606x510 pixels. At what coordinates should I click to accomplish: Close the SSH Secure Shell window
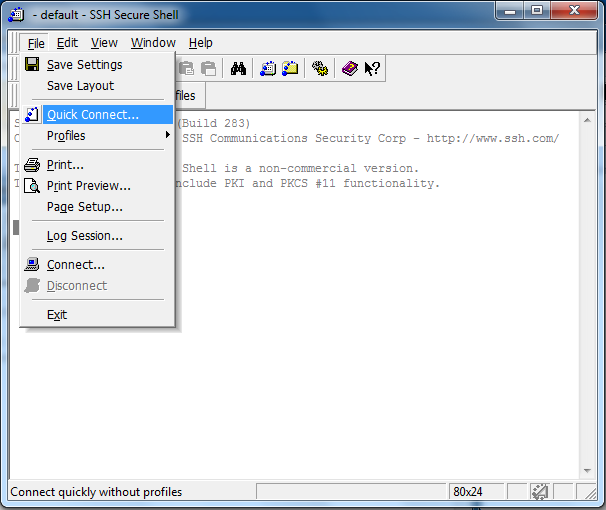pyautogui.click(x=574, y=10)
